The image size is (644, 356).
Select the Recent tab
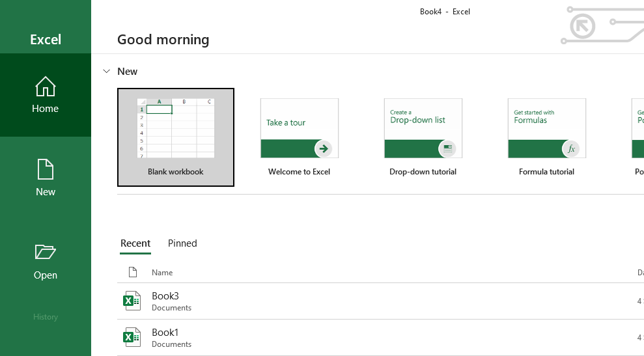[135, 243]
